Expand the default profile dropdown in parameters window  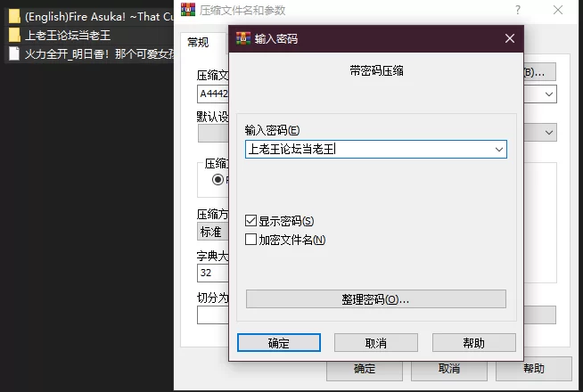tap(549, 132)
